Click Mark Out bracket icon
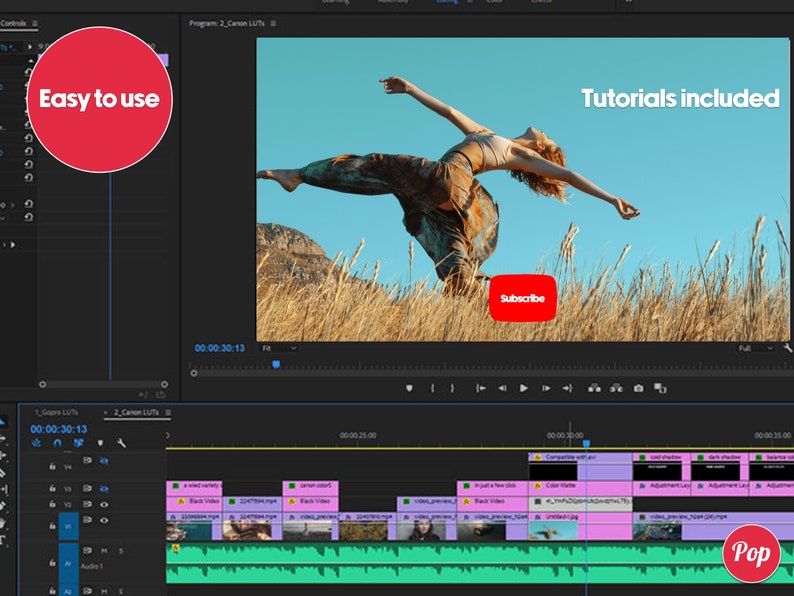The height and width of the screenshot is (596, 794). (452, 388)
